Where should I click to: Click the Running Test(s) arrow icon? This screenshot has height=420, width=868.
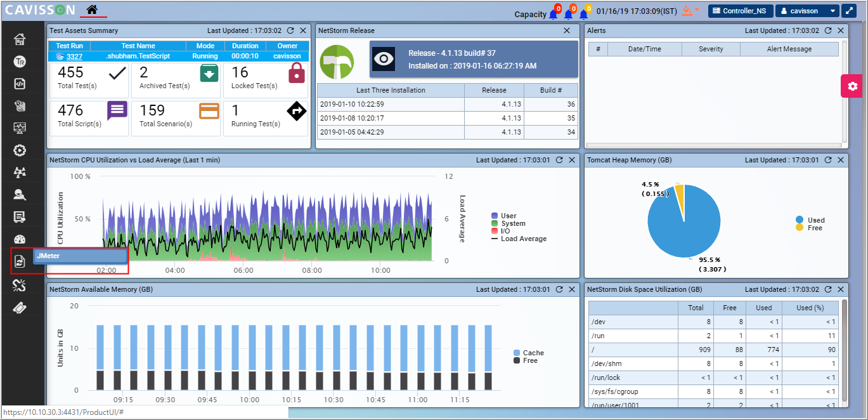[297, 110]
